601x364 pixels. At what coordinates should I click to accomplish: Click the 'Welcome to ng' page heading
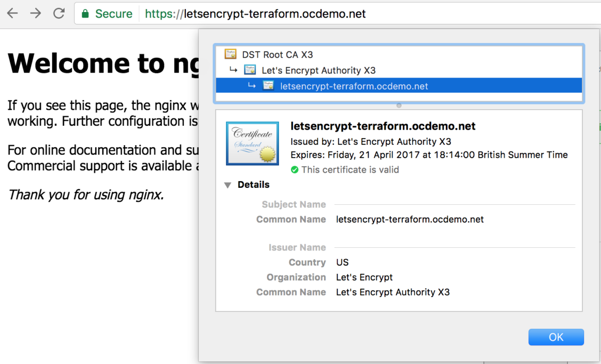pyautogui.click(x=103, y=63)
